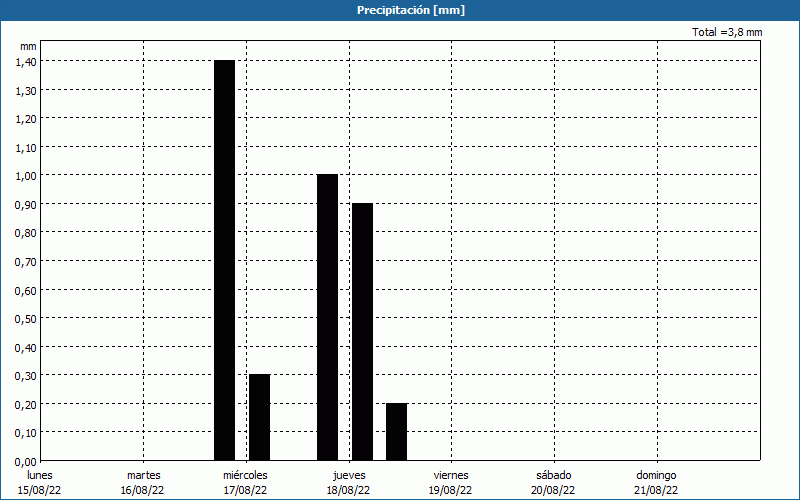Viewport: 800px width, 500px height.
Task: Click the 0,30 y-axis value
Action: (x=26, y=376)
